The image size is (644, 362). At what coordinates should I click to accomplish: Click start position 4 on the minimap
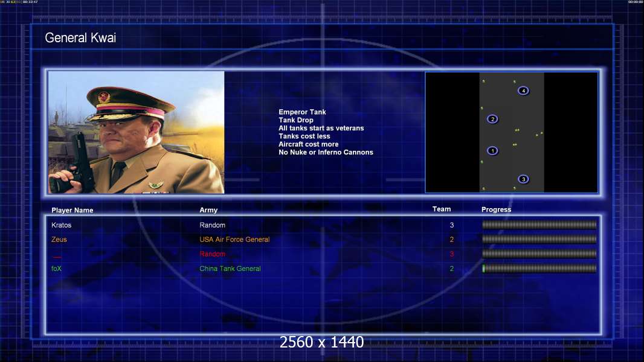[523, 91]
